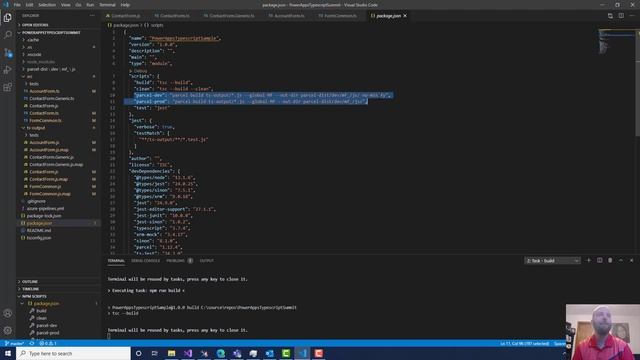Expand the .cache folder
Image resolution: width=640 pixels, height=360 pixels.
click(x=33, y=40)
